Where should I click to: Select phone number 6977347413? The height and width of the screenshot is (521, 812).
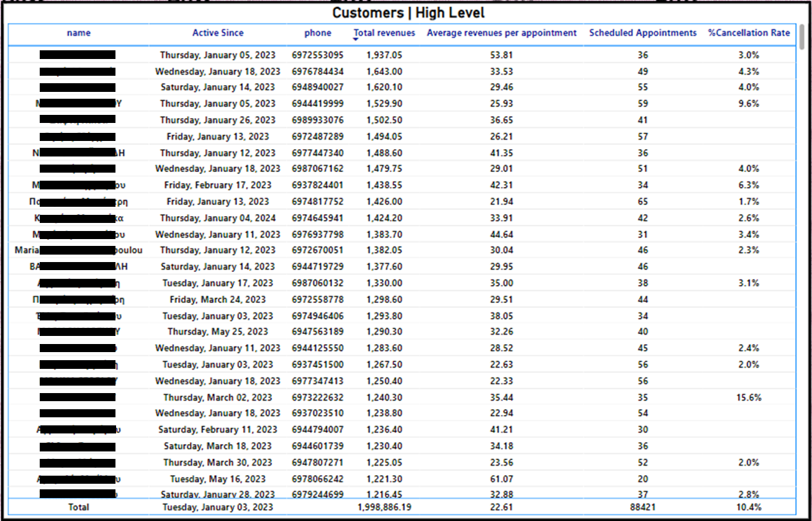(x=317, y=381)
